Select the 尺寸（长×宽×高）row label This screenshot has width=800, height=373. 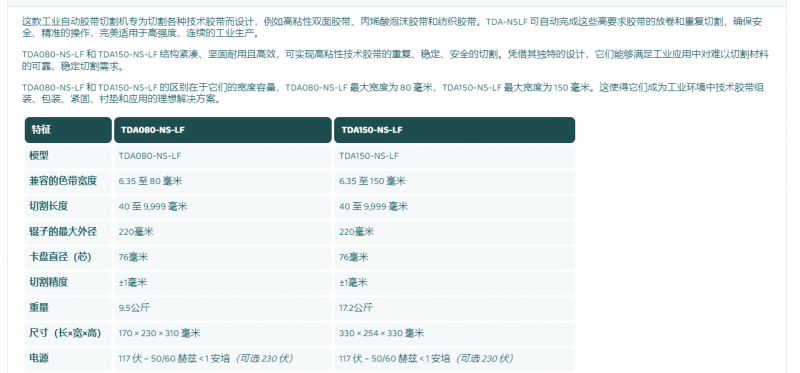point(68,333)
